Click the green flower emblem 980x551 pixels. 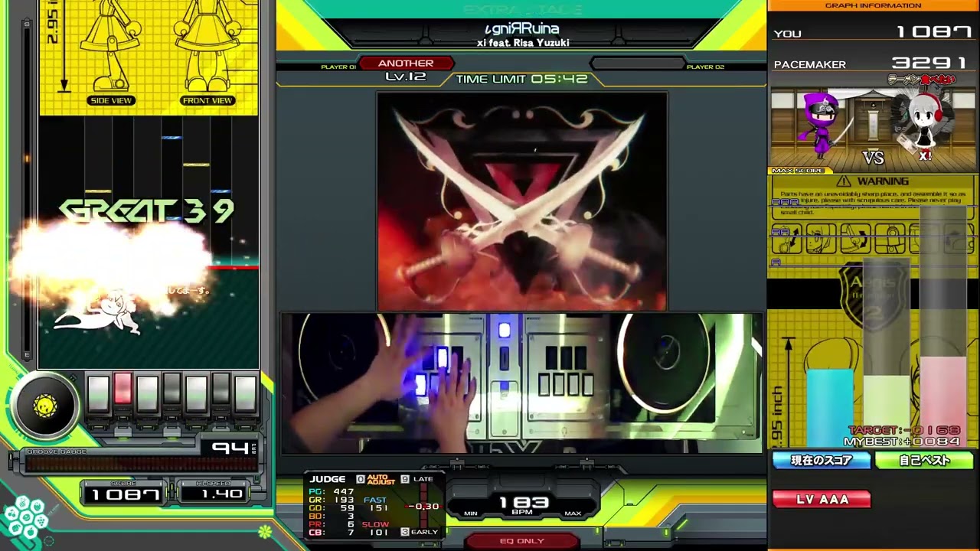click(x=265, y=530)
